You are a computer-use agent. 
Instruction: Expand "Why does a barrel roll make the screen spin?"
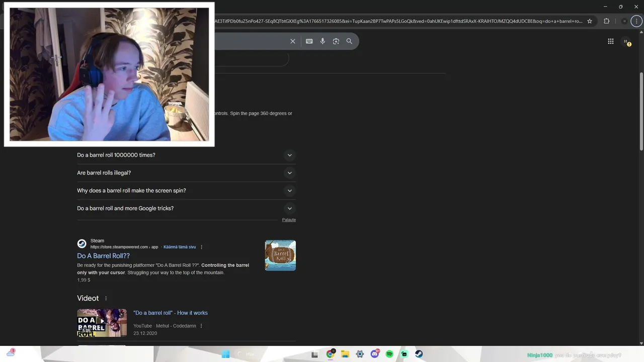point(186,191)
